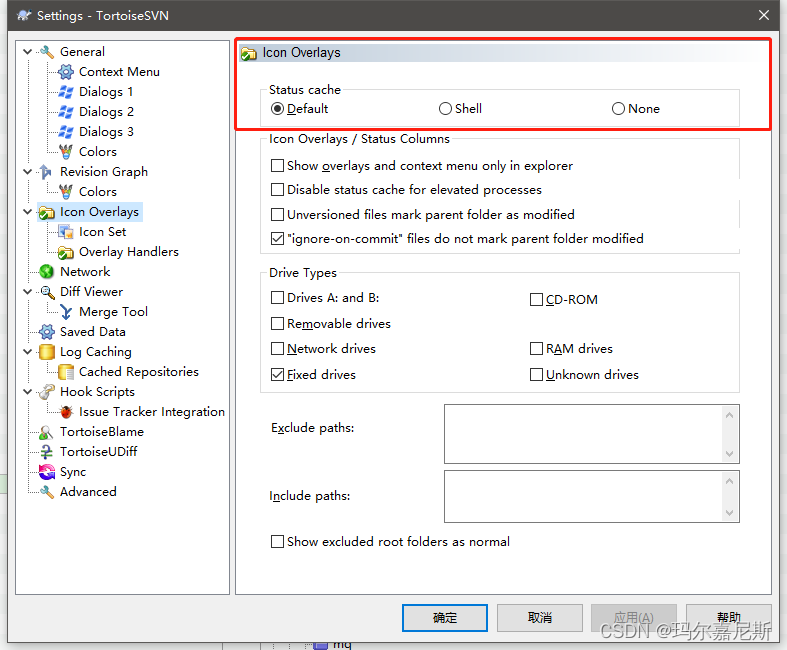The height and width of the screenshot is (650, 787).
Task: Click the Colors icon under General
Action: pos(66,152)
